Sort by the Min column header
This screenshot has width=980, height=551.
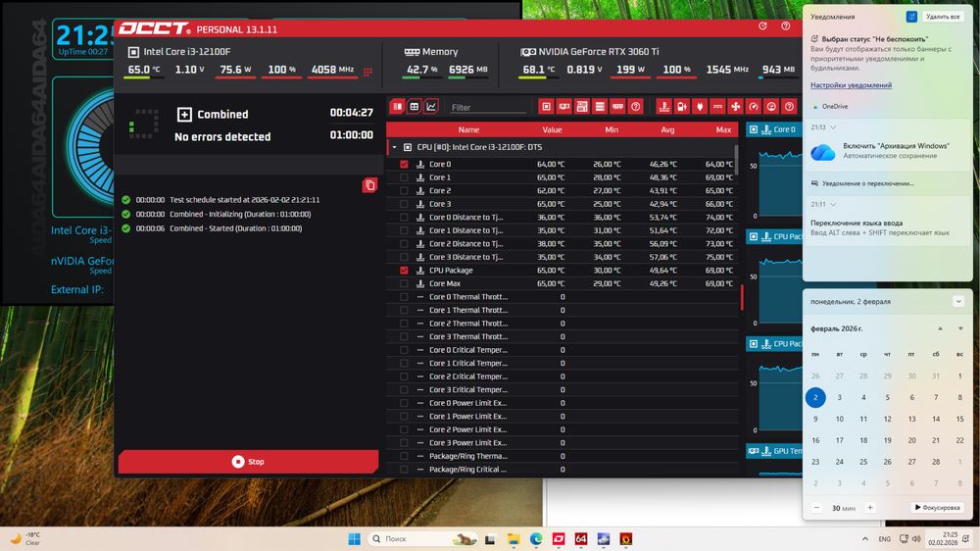click(612, 129)
